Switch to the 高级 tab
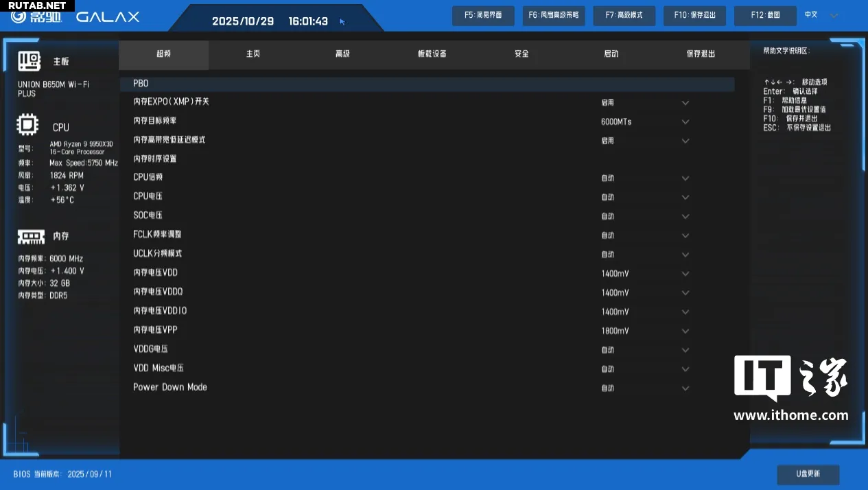Screen dimensions: 868x490 tap(342, 54)
